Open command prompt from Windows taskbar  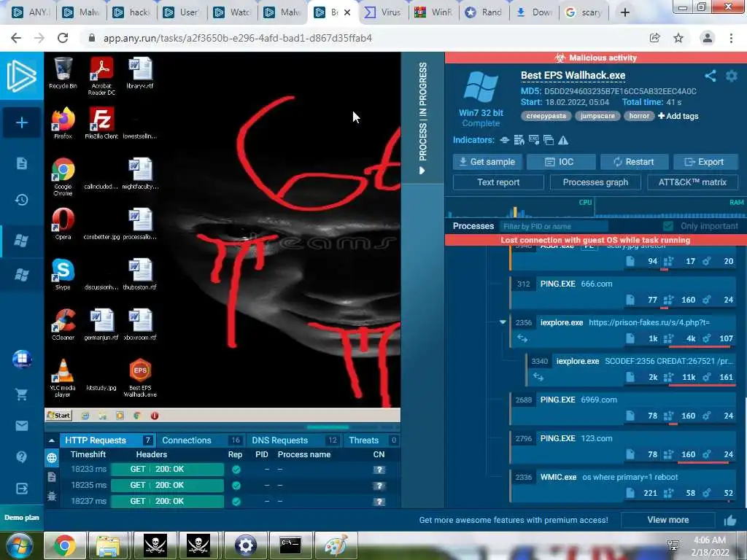coord(290,545)
